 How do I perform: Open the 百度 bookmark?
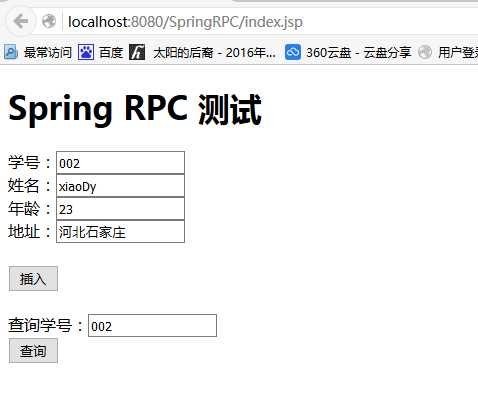[x=100, y=52]
